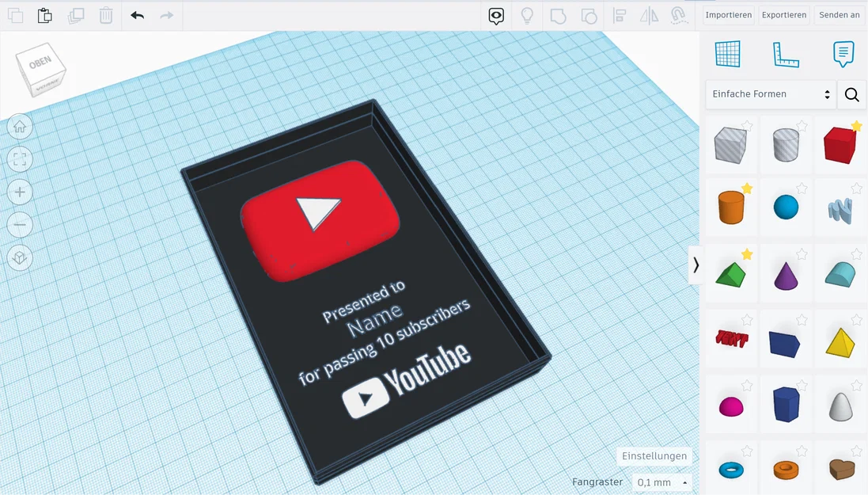Select the red box shape thumbnail
This screenshot has height=495, width=868.
tap(840, 145)
